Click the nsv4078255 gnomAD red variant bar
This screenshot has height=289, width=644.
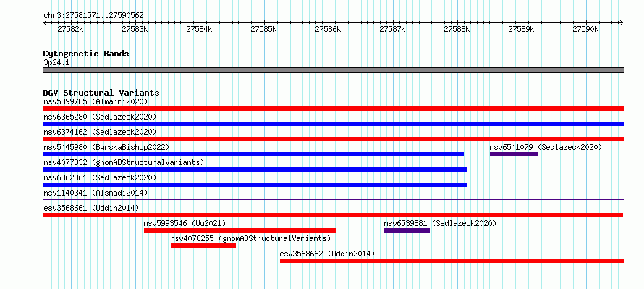point(203,246)
